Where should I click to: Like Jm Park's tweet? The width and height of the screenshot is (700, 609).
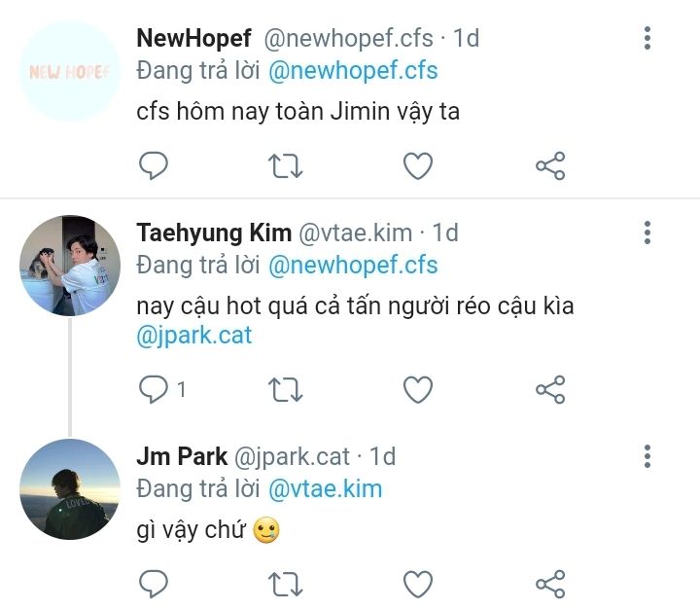[418, 584]
